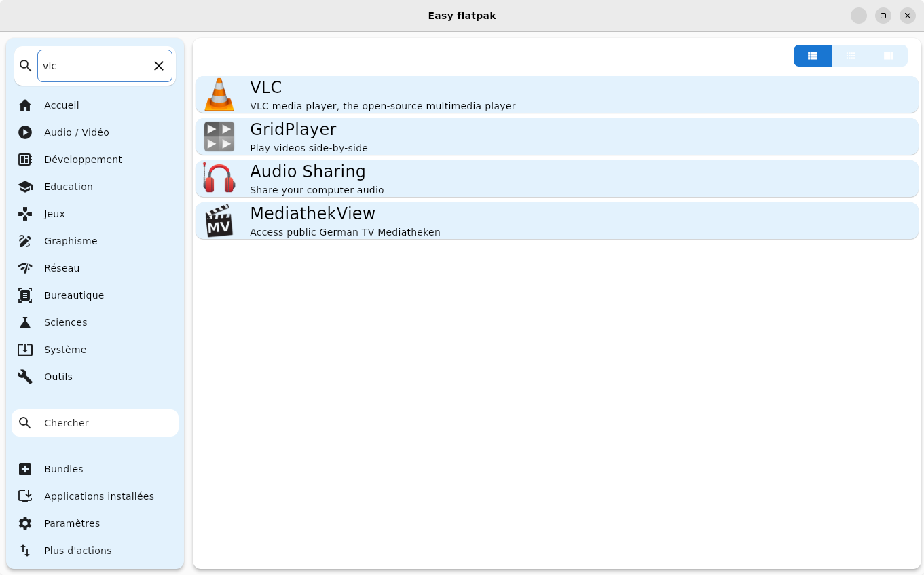Open the VLC result title
The height and width of the screenshot is (575, 924).
point(266,88)
